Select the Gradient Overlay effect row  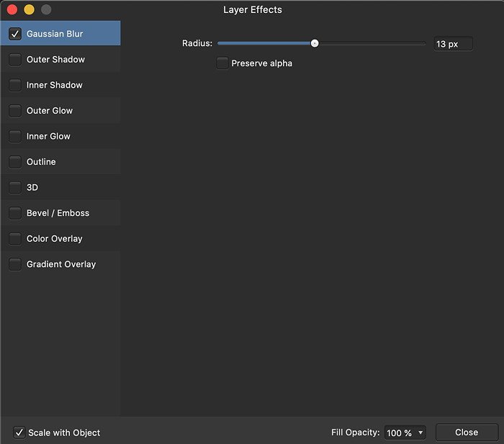point(60,264)
